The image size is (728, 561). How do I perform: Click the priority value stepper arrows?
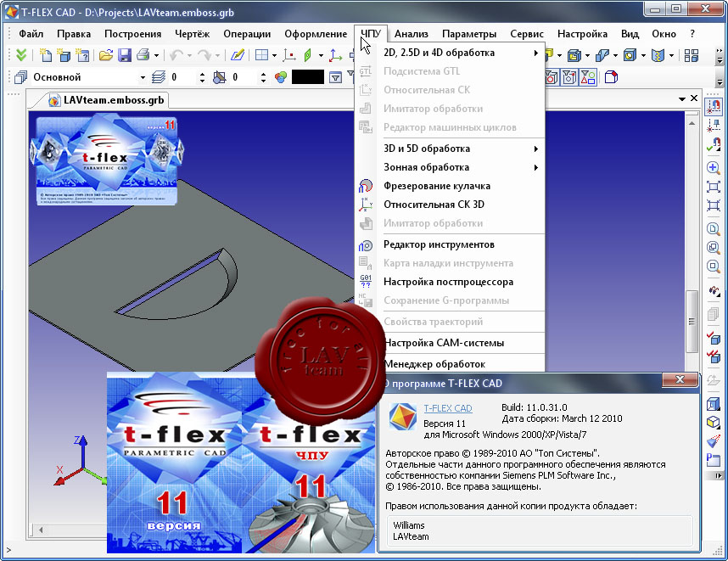click(263, 77)
